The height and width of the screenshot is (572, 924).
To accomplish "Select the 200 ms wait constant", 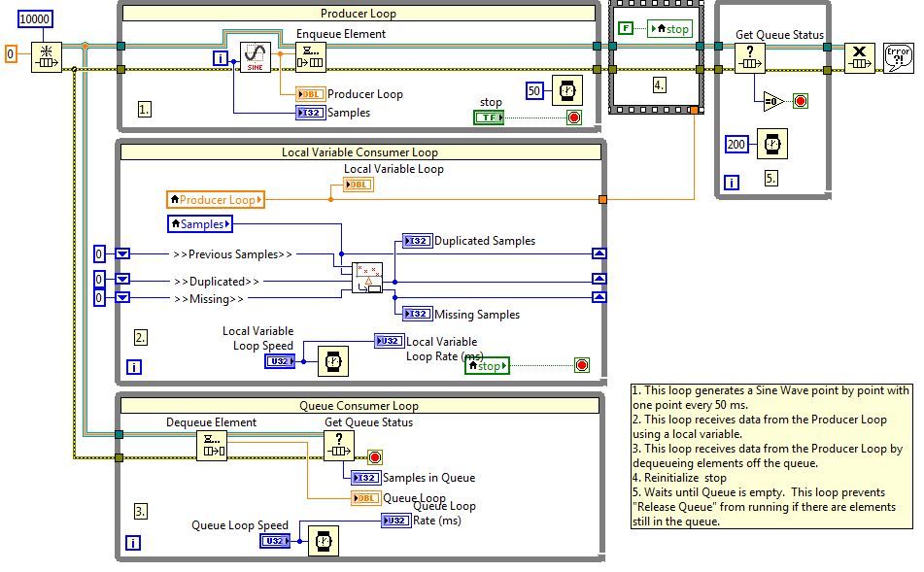I will (x=736, y=144).
